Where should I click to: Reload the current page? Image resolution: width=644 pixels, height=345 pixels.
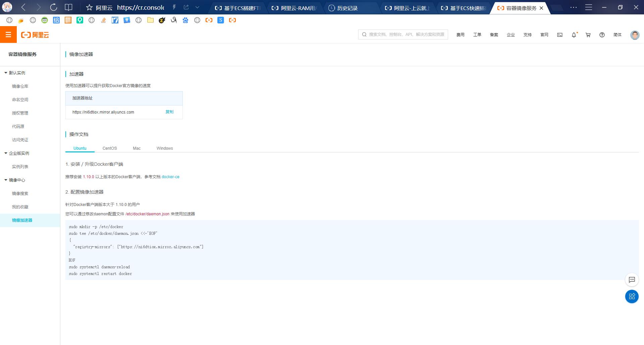coord(53,7)
